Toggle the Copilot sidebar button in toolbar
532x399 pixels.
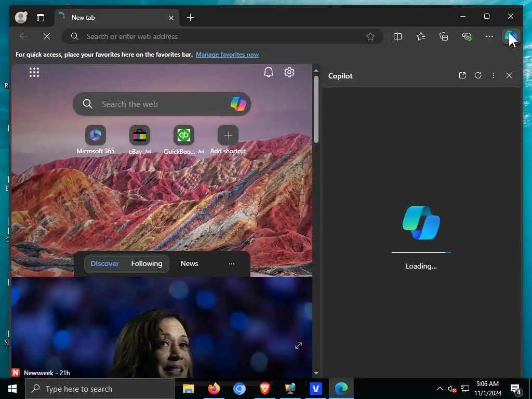point(511,36)
